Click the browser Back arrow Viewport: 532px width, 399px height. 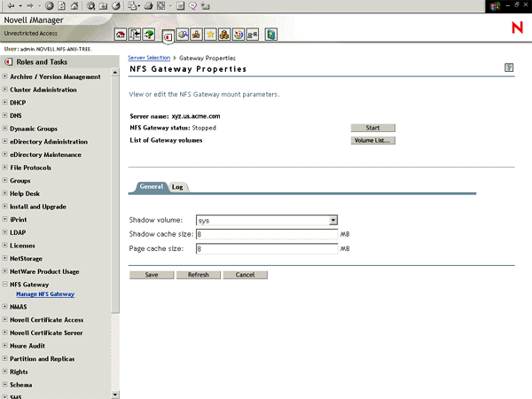[x=11, y=6]
